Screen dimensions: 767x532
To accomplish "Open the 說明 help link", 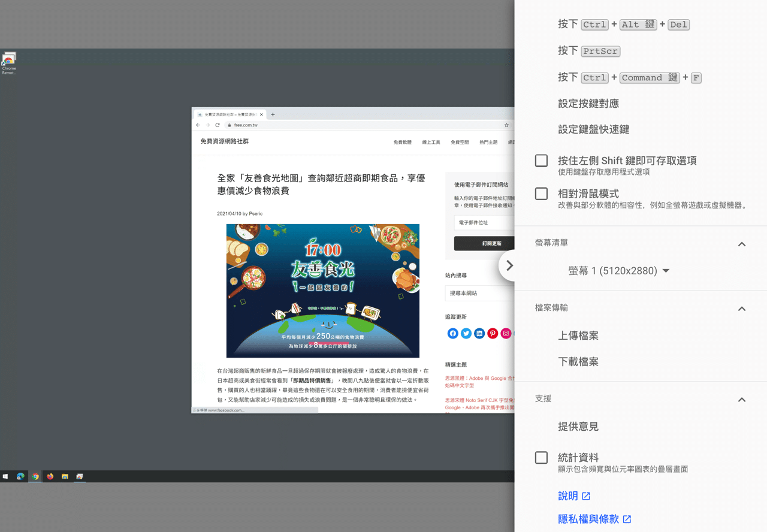I will coord(574,496).
